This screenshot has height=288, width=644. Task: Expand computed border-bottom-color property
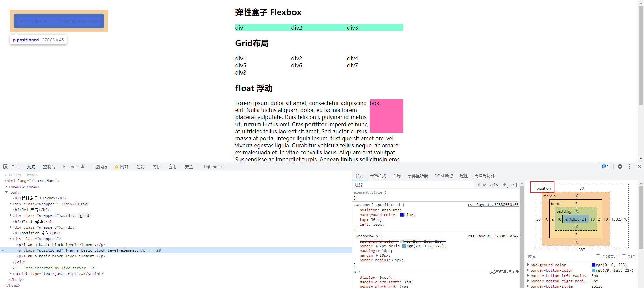coord(528,270)
